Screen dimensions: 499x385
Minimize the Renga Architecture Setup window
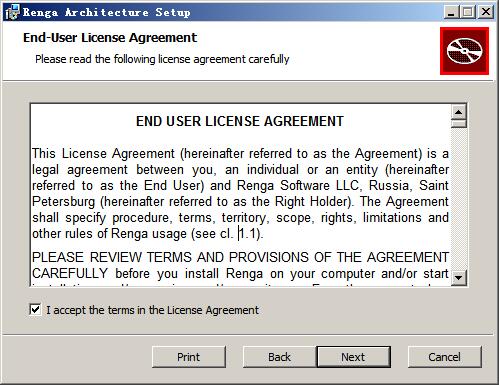click(451, 13)
